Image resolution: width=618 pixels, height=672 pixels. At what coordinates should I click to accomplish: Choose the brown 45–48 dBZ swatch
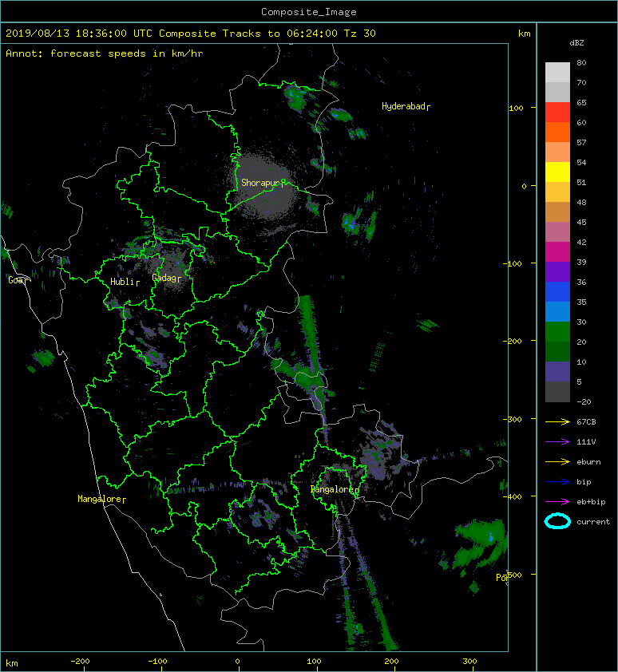pos(557,211)
